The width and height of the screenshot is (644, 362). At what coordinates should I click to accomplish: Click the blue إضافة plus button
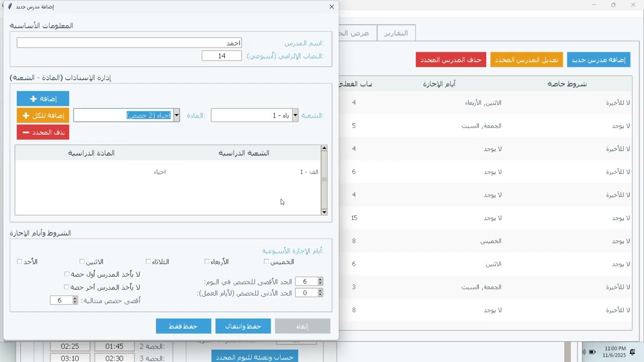click(x=43, y=99)
